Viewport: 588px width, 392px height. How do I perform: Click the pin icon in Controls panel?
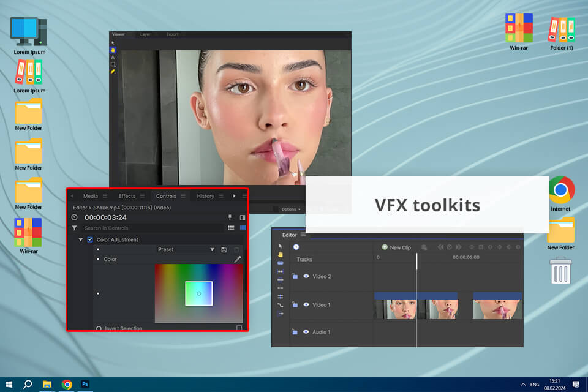click(x=230, y=217)
